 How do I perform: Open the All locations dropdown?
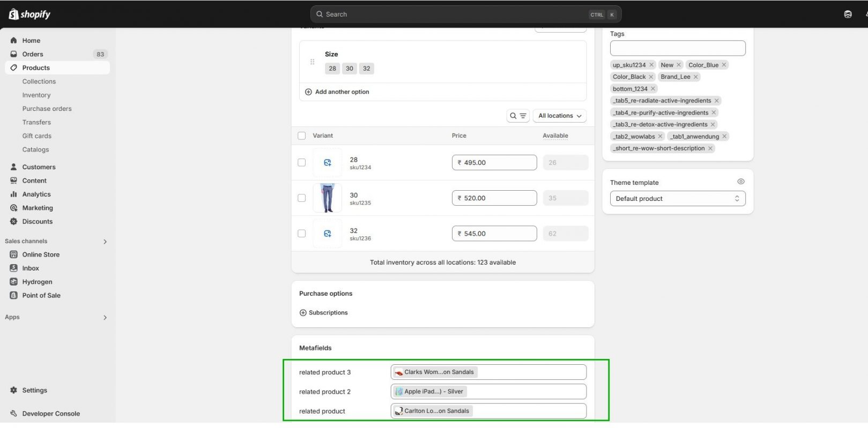coord(559,116)
